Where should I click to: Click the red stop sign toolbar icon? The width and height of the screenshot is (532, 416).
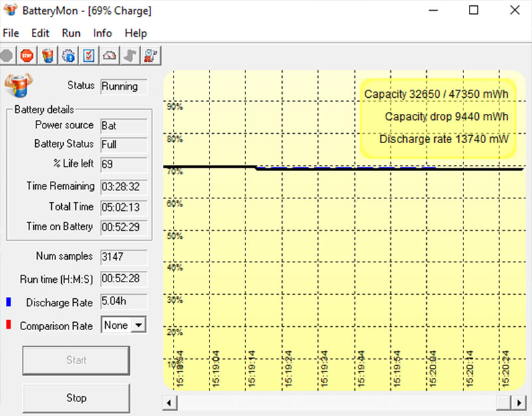[x=27, y=55]
